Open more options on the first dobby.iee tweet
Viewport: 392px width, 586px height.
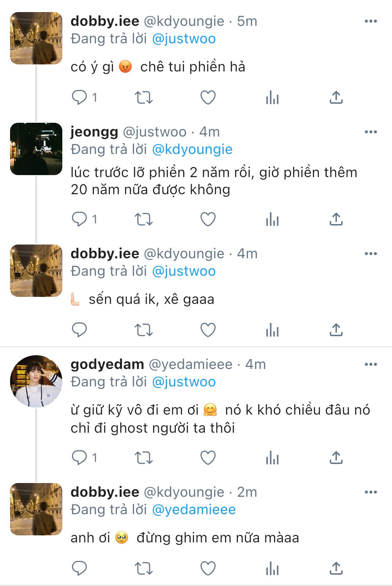click(x=371, y=21)
